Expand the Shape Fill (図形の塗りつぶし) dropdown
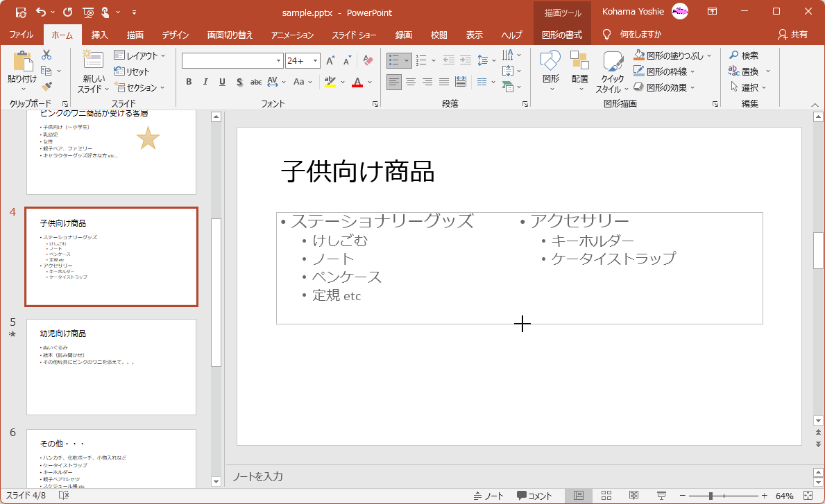 [x=672, y=55]
